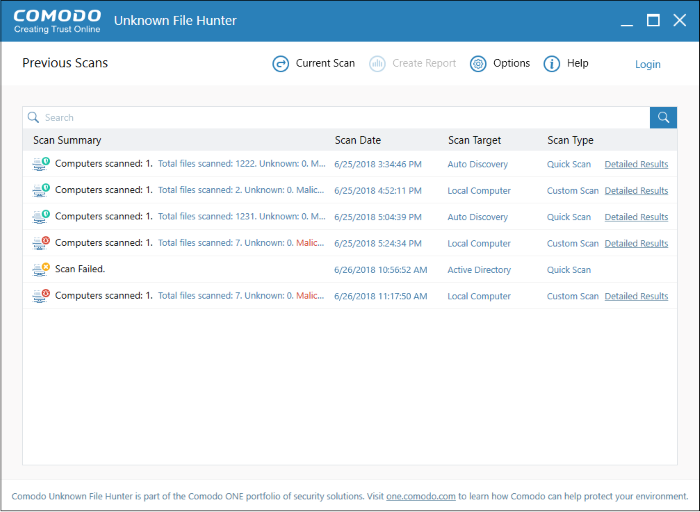This screenshot has height=512, width=700.
Task: Click the Login link
Action: click(648, 64)
